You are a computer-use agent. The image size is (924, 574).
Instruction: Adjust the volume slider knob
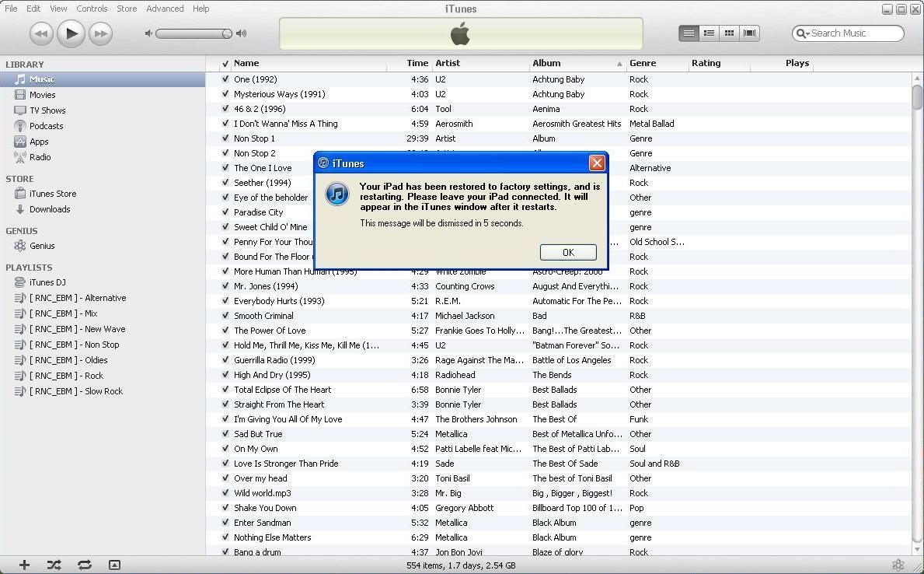(x=227, y=33)
